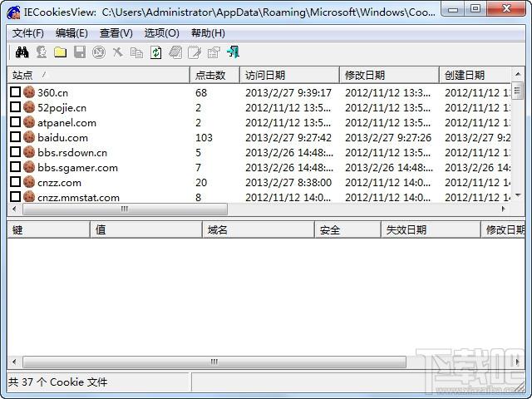Select the cnzz.com checkbox

click(15, 182)
